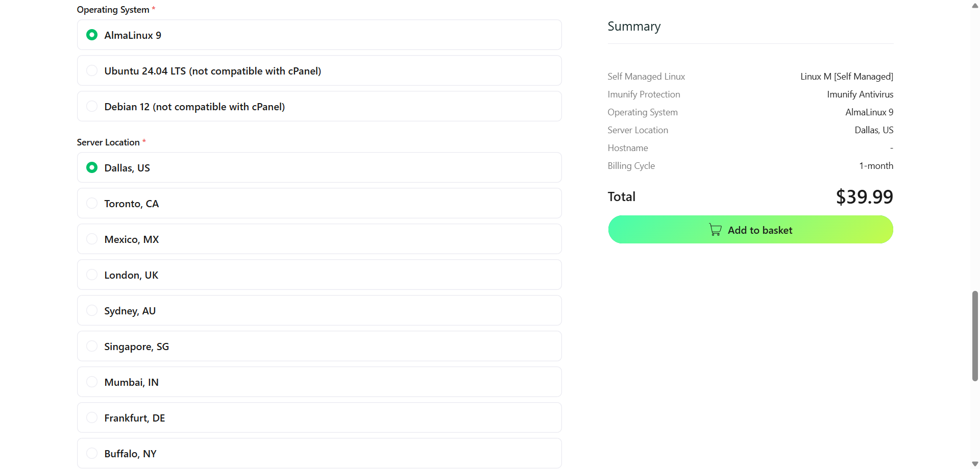The image size is (980, 469).
Task: Click the Add to basket button
Action: 750,230
